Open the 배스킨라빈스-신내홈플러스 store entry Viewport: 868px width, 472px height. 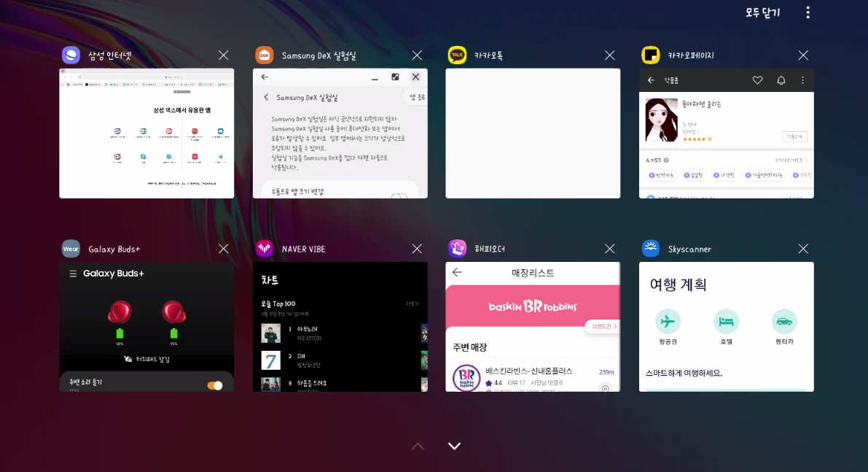[x=533, y=378]
